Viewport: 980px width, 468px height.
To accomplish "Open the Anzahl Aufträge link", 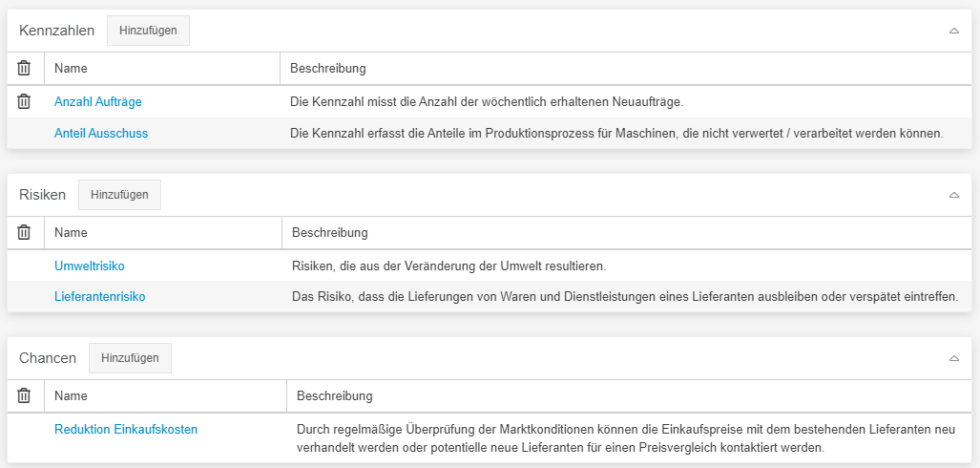I will coord(98,101).
